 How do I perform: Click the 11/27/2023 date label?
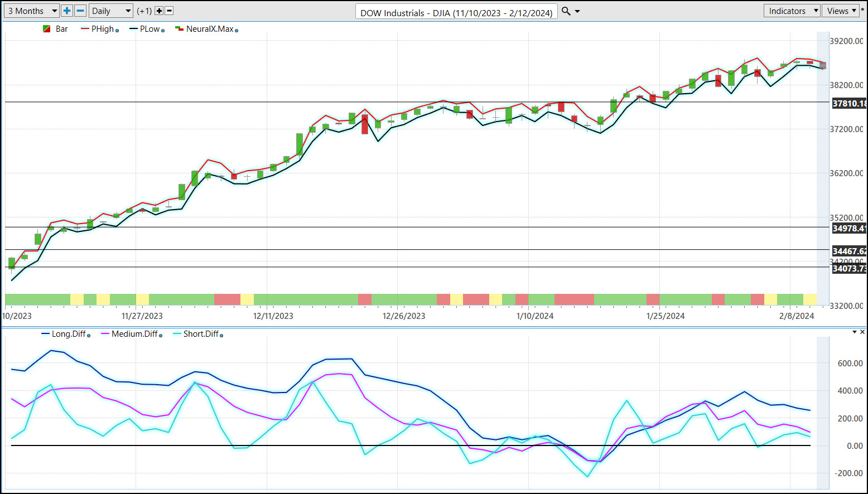tap(142, 316)
